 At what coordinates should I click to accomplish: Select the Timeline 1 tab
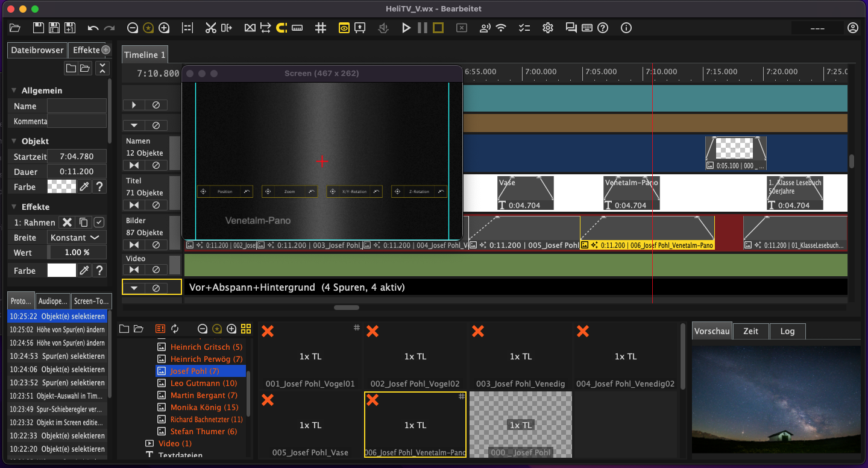point(145,54)
